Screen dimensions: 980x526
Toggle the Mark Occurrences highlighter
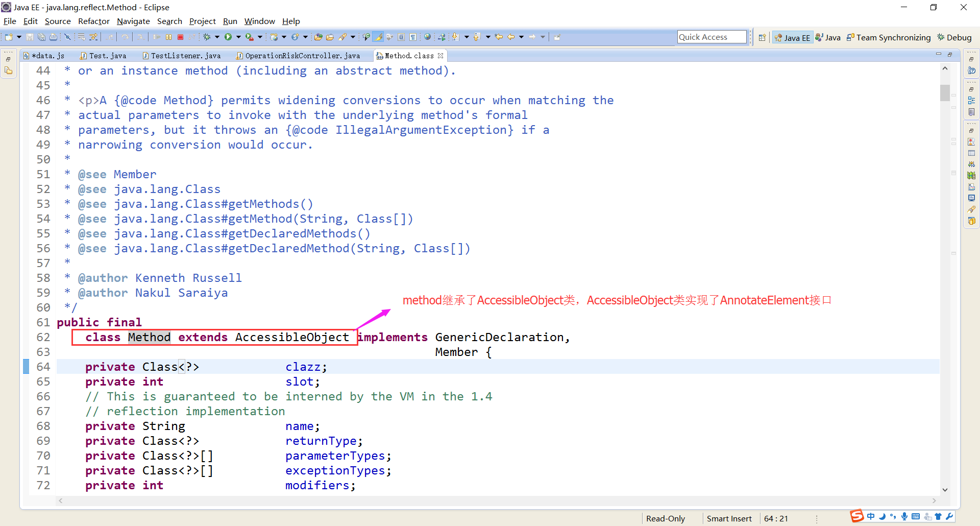378,37
